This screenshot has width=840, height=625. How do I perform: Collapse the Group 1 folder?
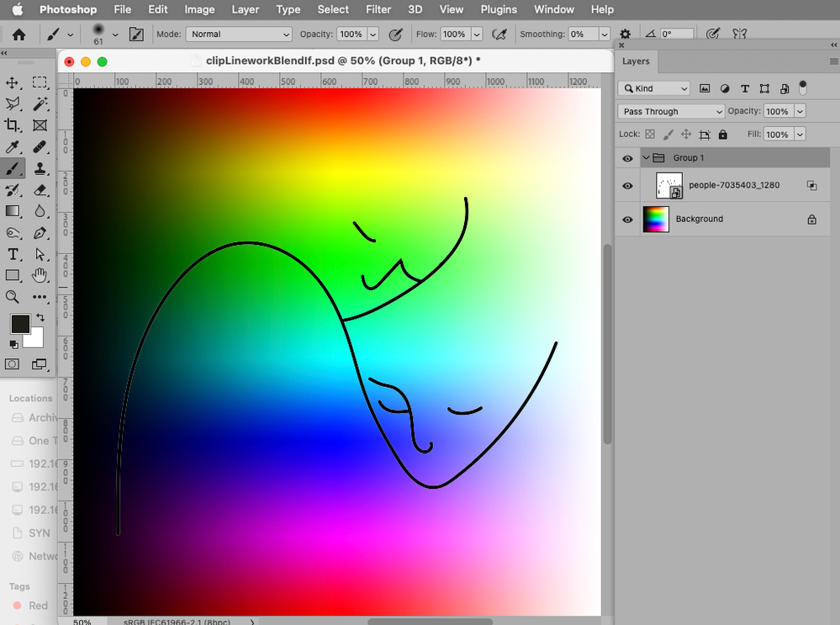point(647,158)
